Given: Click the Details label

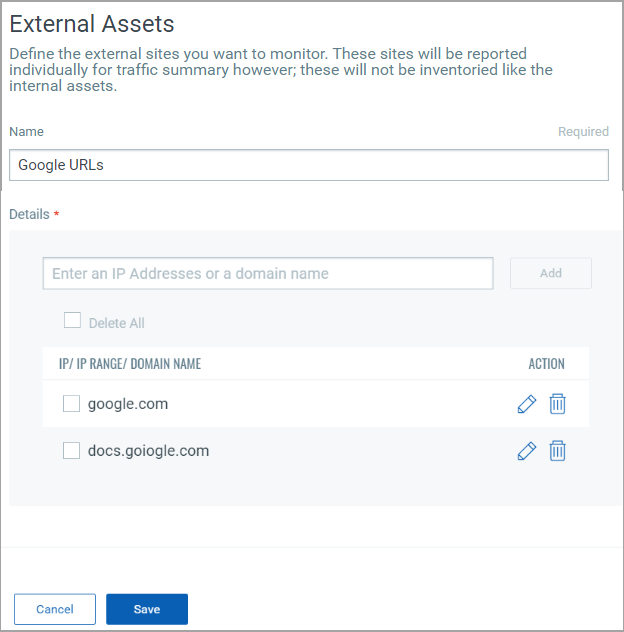Looking at the screenshot, I should pyautogui.click(x=29, y=214).
